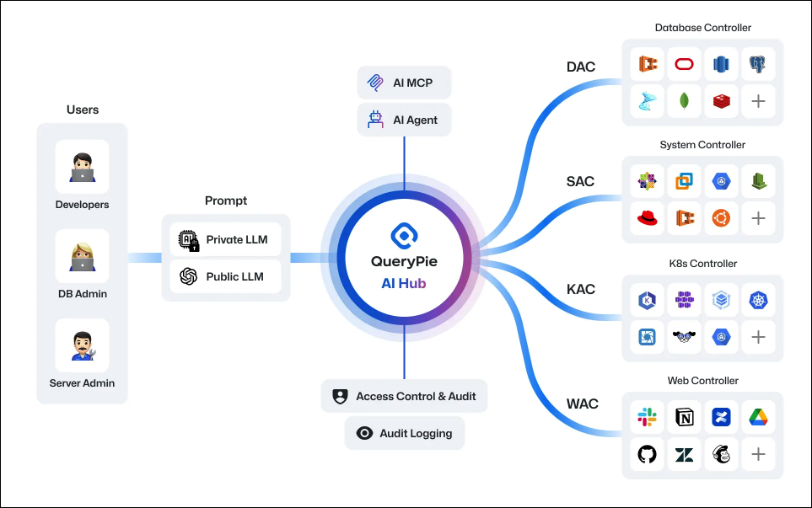This screenshot has width=812, height=508.
Task: Click the 'KAC' label
Action: (580, 289)
